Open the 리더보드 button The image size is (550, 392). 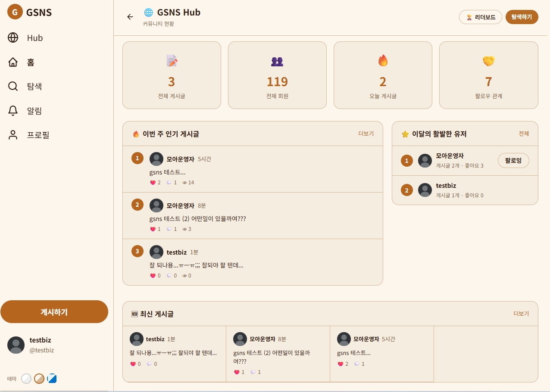coord(481,17)
